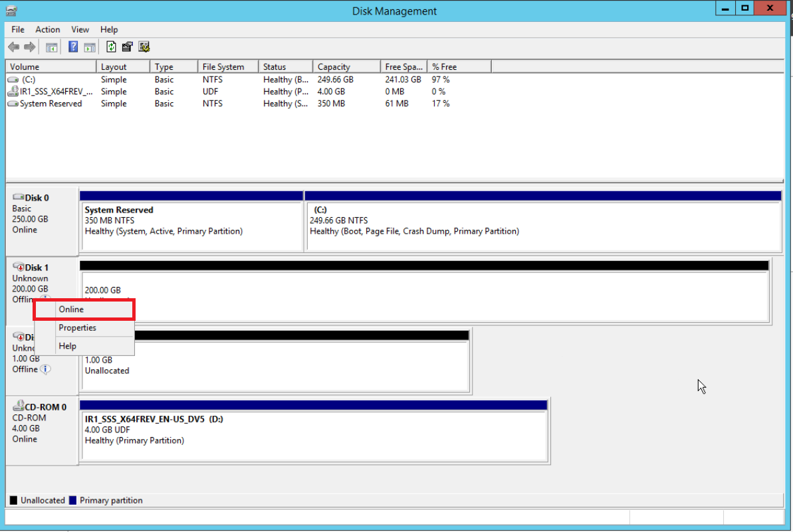Open the Action menu

(x=48, y=30)
